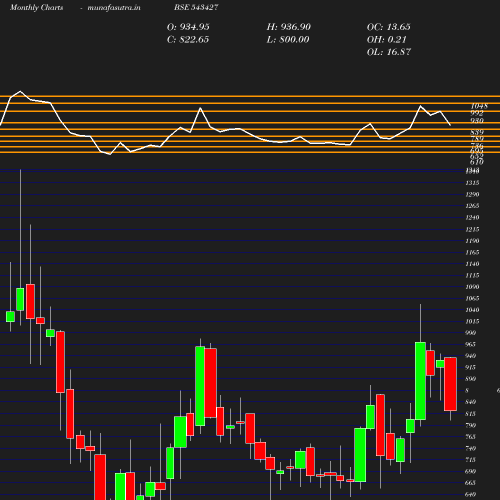Click the '765' price axis label
500x500 pixels.
(x=471, y=437)
